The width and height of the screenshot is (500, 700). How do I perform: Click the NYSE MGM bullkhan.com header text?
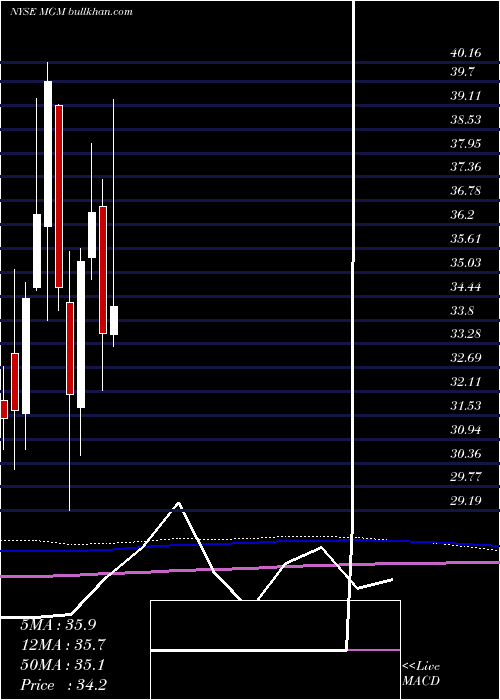71,12
